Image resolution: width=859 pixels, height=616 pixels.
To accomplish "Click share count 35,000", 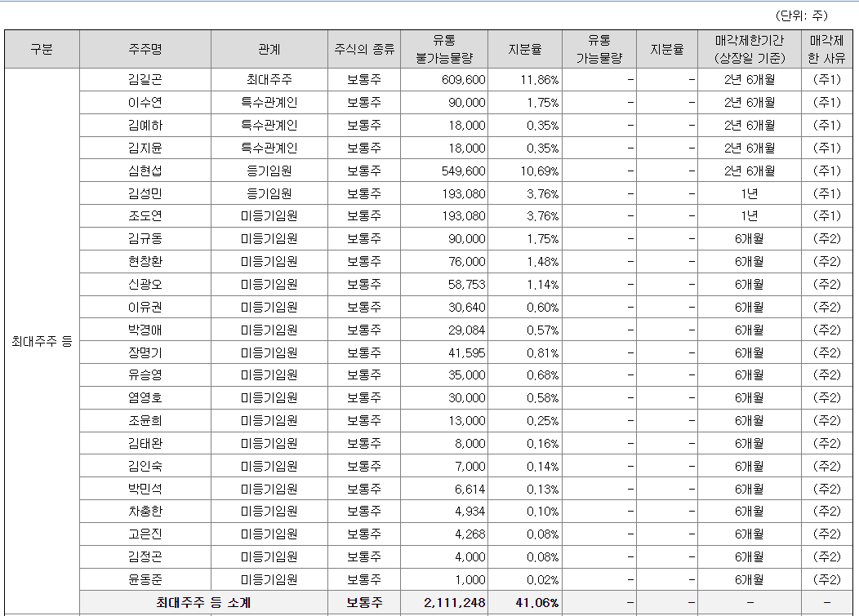I will [467, 375].
